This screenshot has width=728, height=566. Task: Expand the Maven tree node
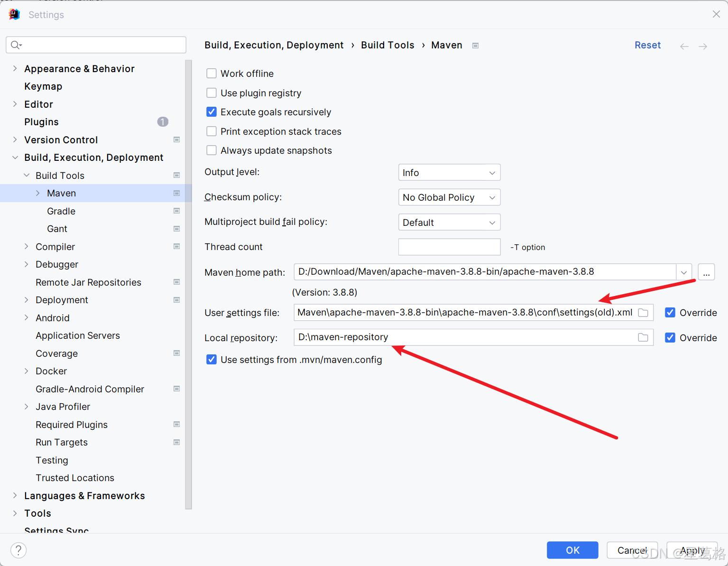pos(38,193)
